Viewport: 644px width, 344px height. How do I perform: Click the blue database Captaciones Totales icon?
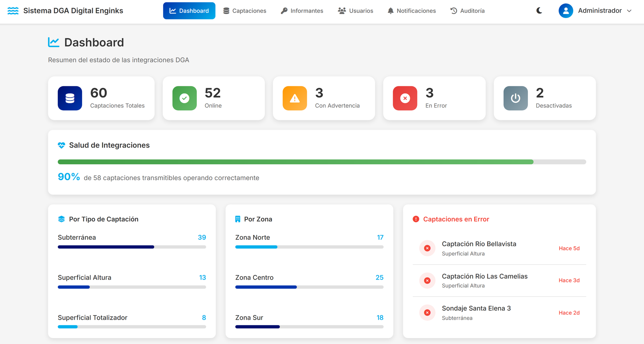[x=70, y=98]
